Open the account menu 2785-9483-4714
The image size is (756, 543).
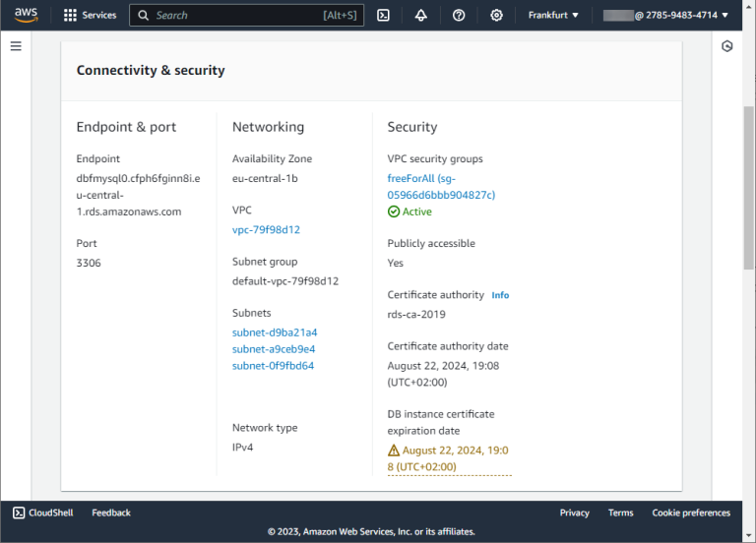pyautogui.click(x=665, y=16)
